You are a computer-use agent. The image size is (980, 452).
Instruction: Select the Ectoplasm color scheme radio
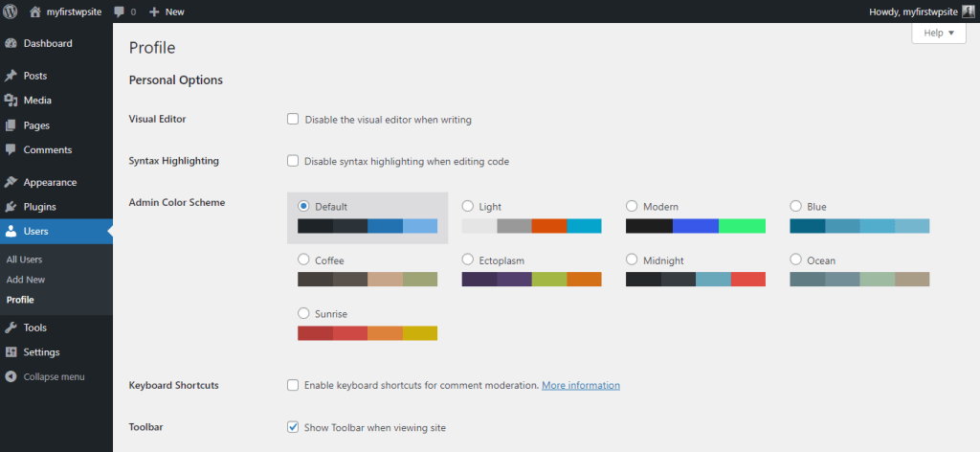[x=467, y=259]
